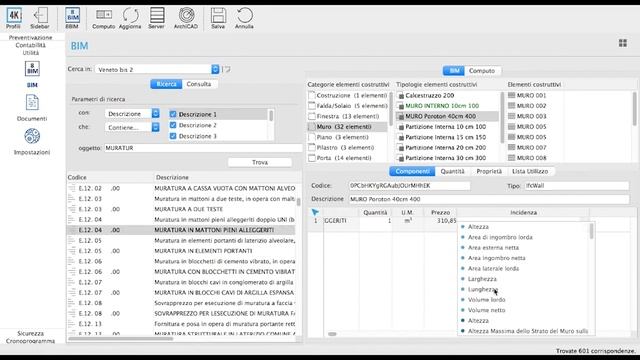
Task: Check the Pilastro category checkbox
Action: click(312, 147)
